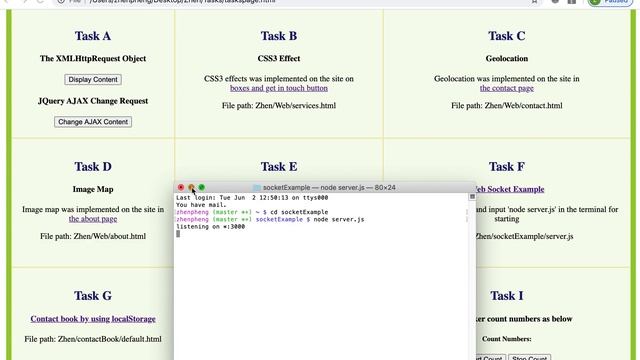The height and width of the screenshot is (360, 640).
Task: Click the Change AJAX Content button
Action: pyautogui.click(x=93, y=122)
